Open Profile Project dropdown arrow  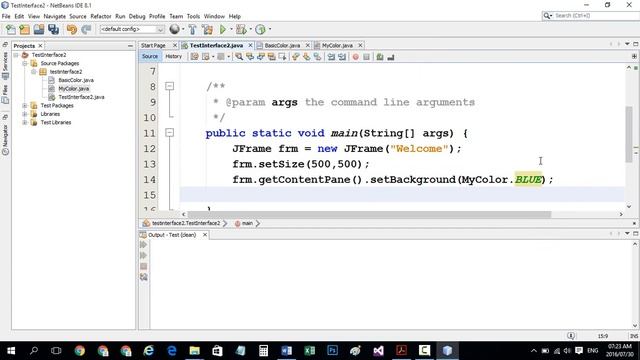pyautogui.click(x=270, y=29)
